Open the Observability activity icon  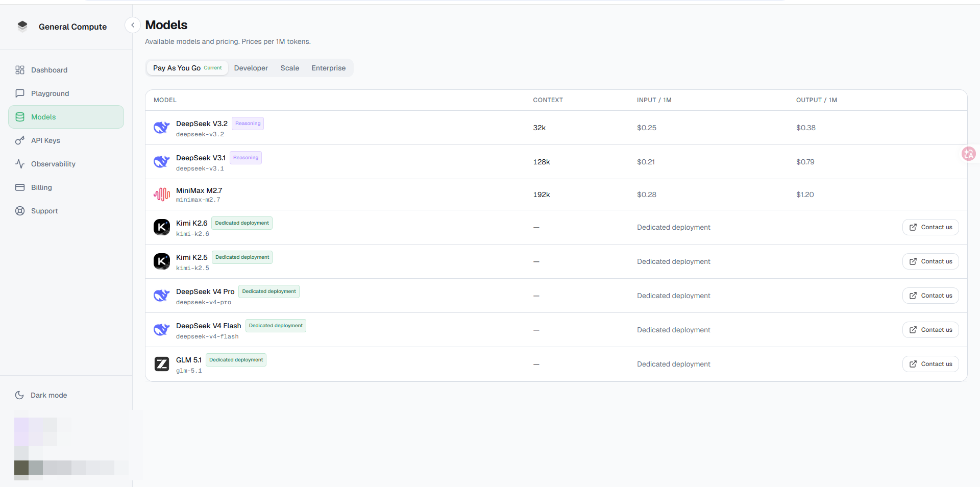(20, 164)
